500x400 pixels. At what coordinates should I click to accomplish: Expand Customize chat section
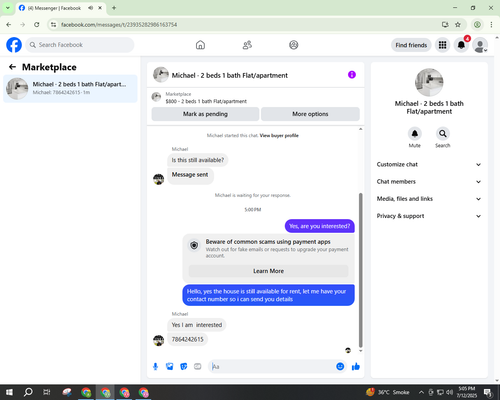429,164
